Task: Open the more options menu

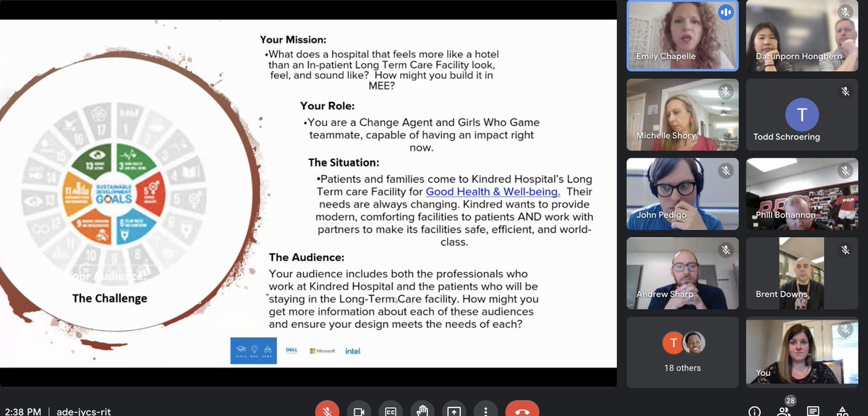Action: click(486, 411)
